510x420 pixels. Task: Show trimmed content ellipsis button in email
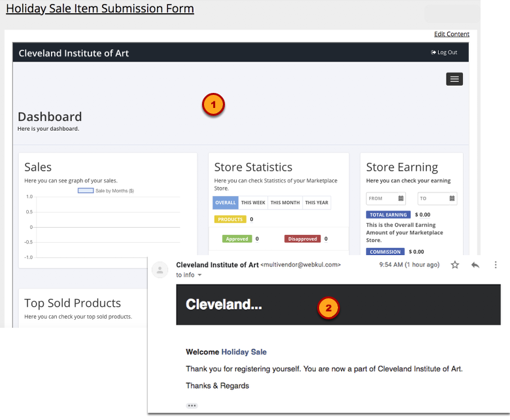click(192, 406)
